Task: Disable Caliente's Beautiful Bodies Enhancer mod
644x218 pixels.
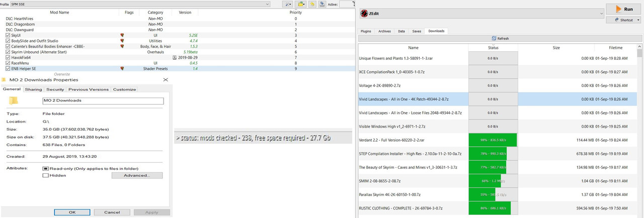Action: click(8, 46)
